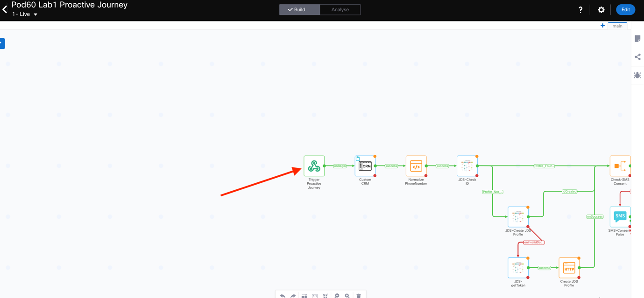
Task: Click success label after Normalize PhoneNumber
Action: [x=442, y=166]
